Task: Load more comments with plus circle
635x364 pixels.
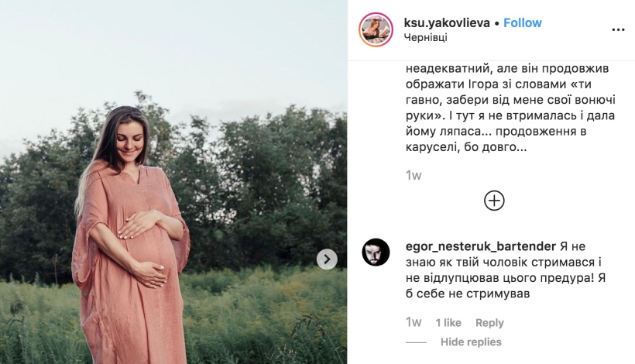Action: [x=494, y=201]
